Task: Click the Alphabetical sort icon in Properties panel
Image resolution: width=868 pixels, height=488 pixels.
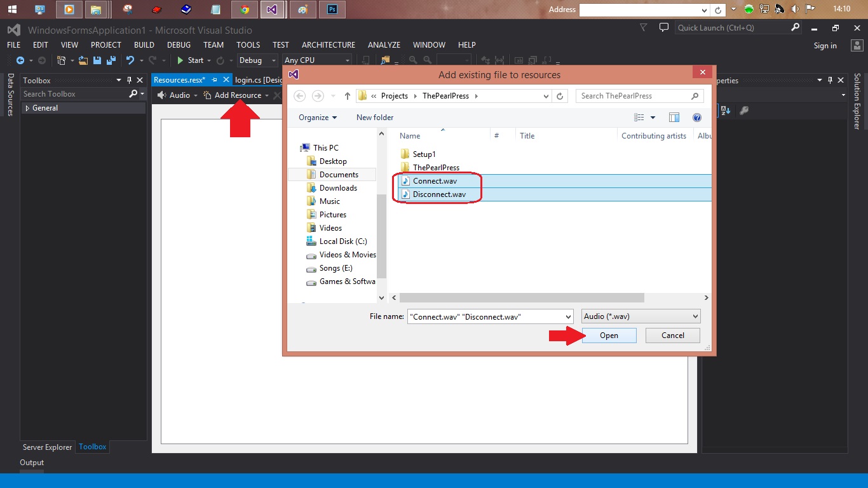Action: pos(726,111)
